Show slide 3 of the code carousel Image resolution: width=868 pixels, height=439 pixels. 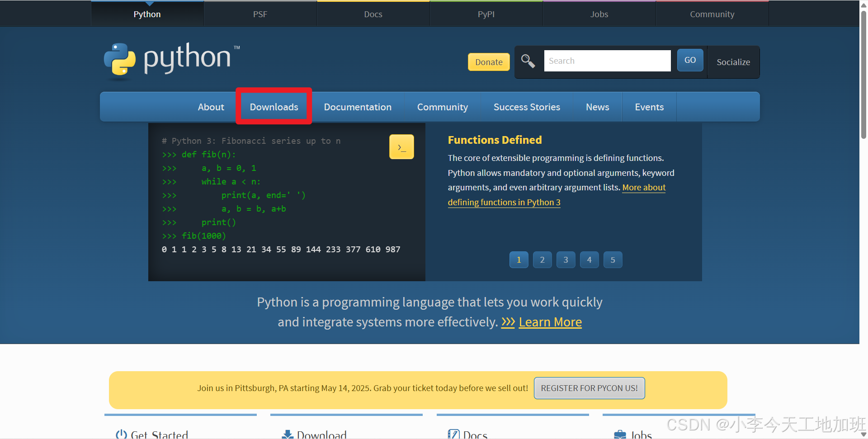click(566, 260)
